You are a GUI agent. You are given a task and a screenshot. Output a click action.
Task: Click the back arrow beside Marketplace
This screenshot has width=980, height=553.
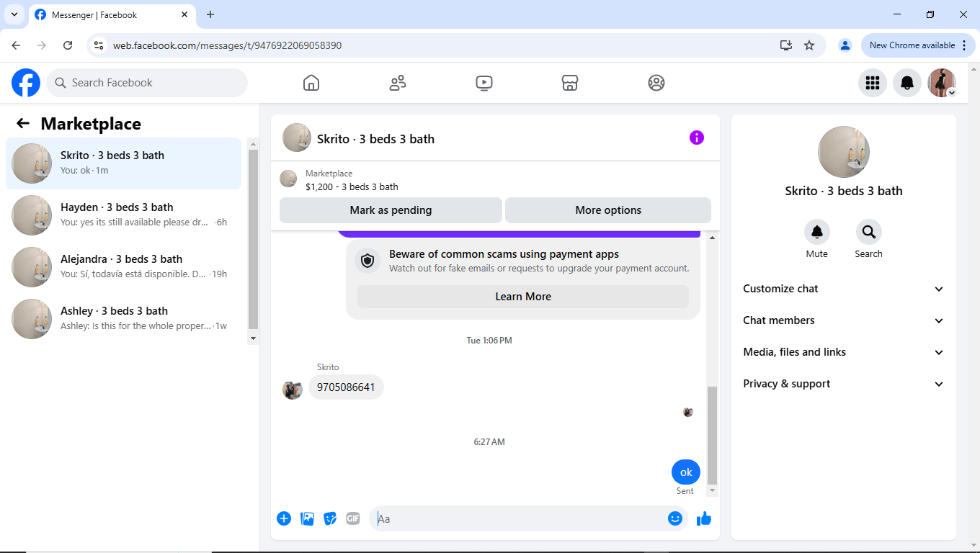[23, 124]
